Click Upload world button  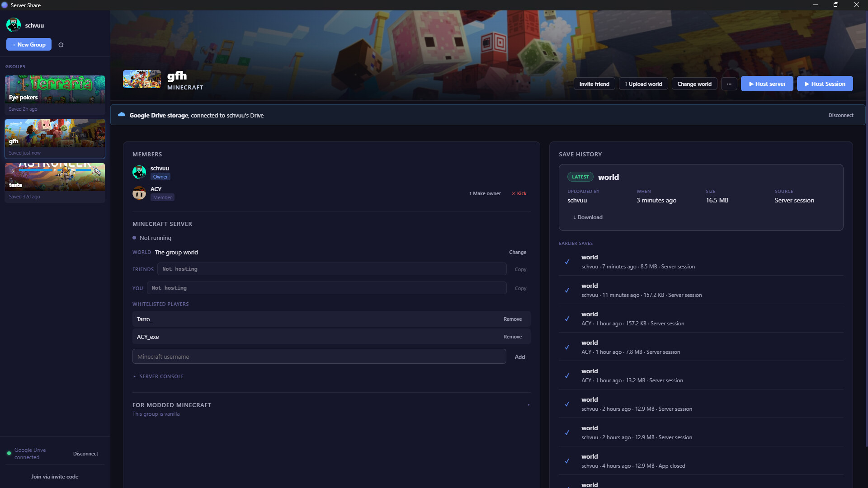[x=643, y=84]
